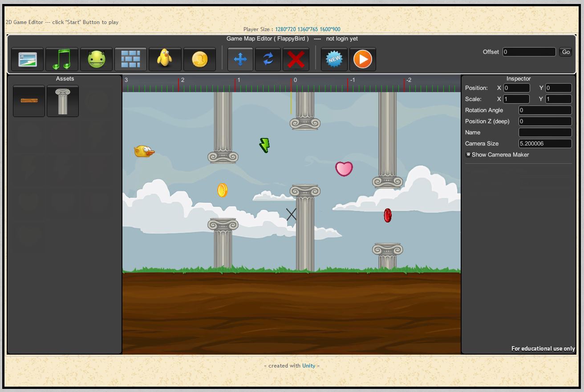The width and height of the screenshot is (584, 392).
Task: Click the blue rotate arrows tool
Action: 268,59
